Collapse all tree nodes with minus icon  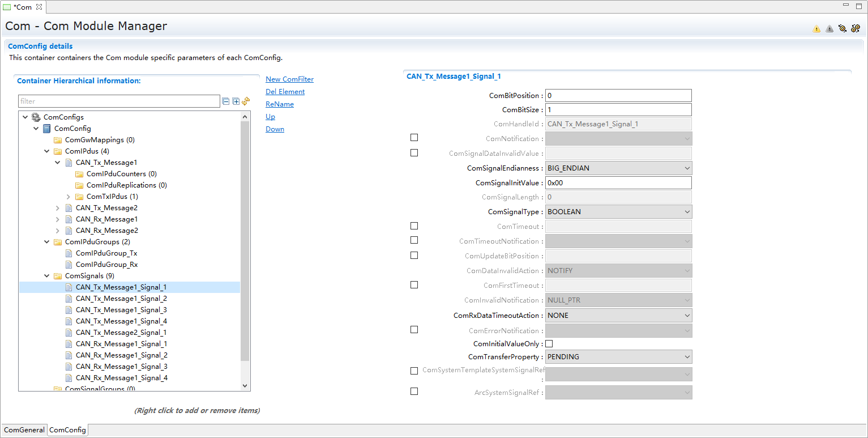click(x=226, y=101)
